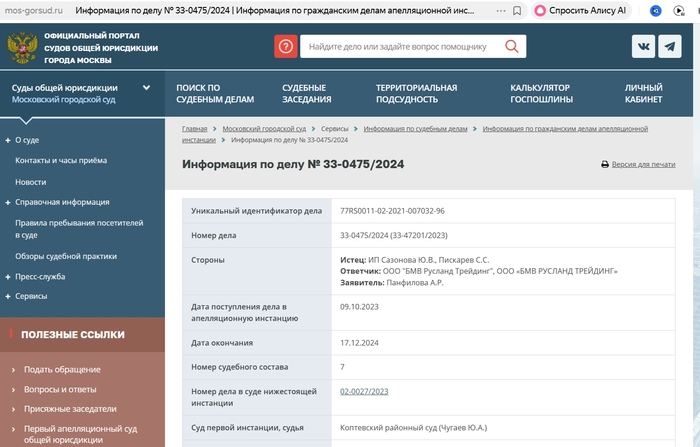Open the Telegram channel icon
The height and width of the screenshot is (447, 700).
pos(675,47)
